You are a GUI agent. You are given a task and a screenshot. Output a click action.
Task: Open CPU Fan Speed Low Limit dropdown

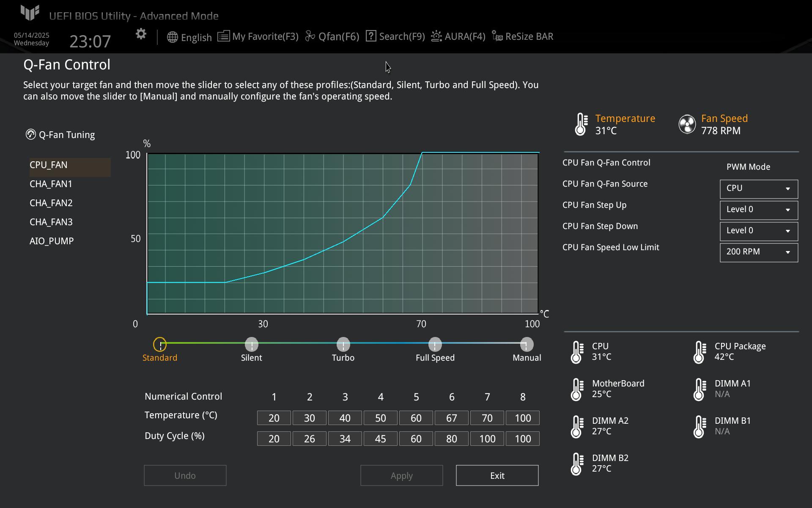[759, 252]
